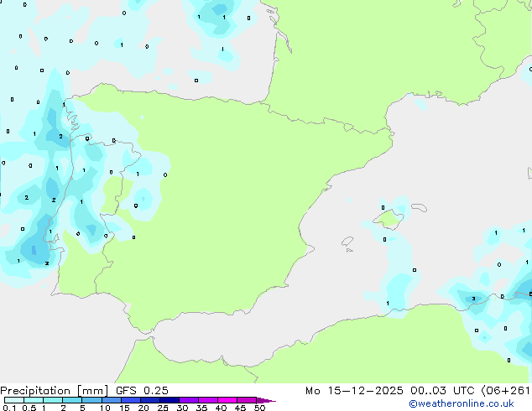The width and height of the screenshot is (532, 411).
Task: Click the legend swatch between 5 and 10
Action: (x=91, y=400)
